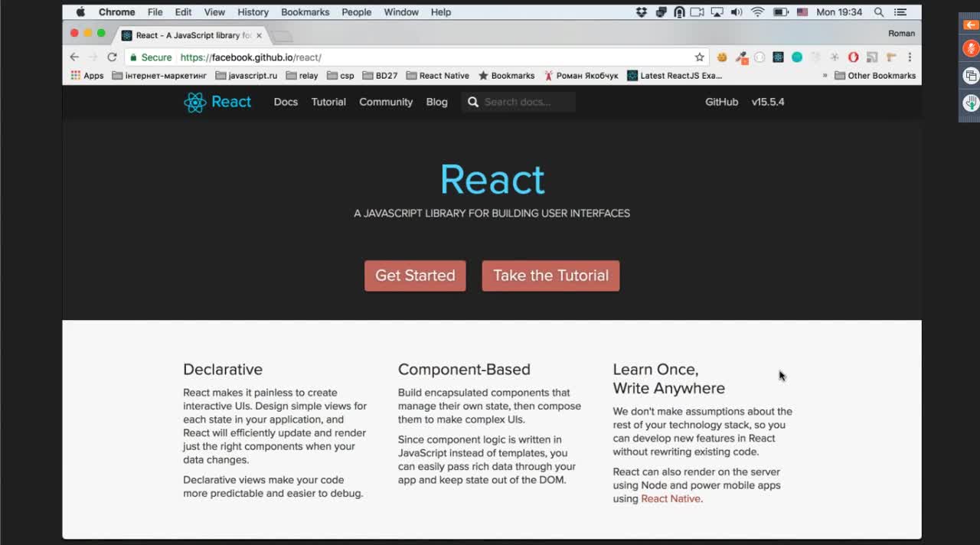
Task: Open the View menu
Action: [x=214, y=12]
